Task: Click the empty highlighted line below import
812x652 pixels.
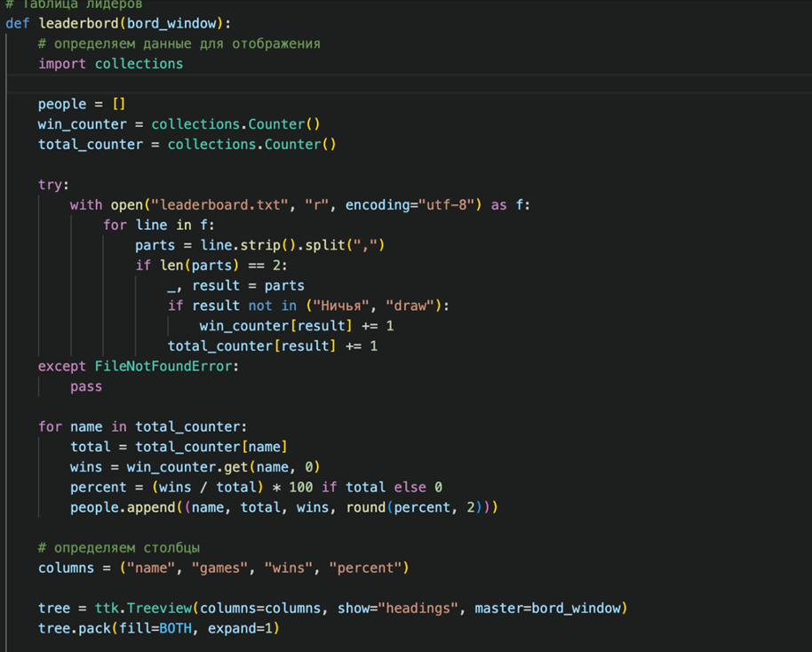Action: point(409,84)
